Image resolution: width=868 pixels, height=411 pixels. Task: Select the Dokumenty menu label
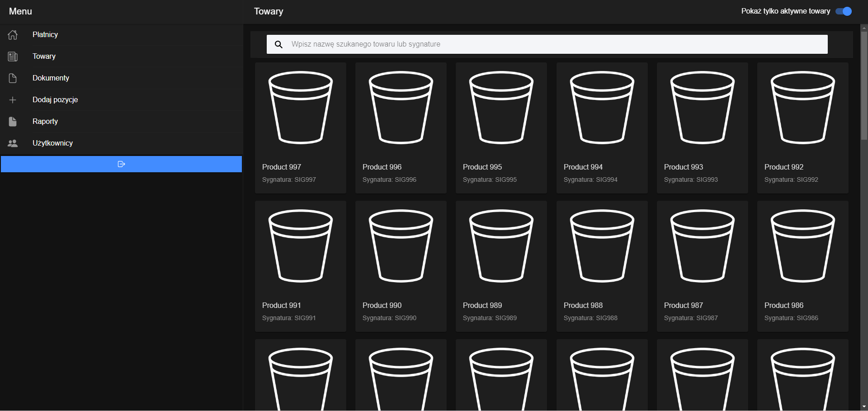(51, 78)
